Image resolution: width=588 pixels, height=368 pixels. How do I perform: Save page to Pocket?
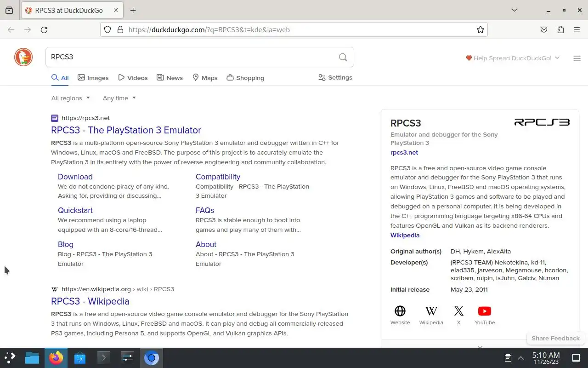click(544, 29)
